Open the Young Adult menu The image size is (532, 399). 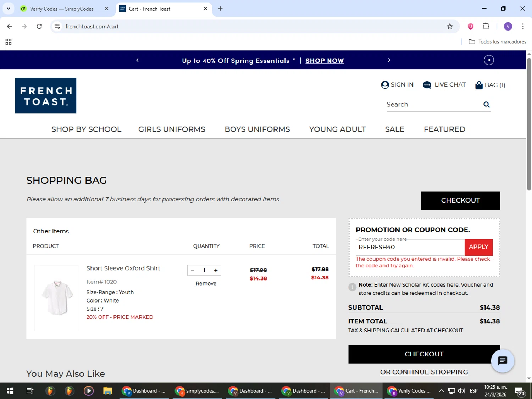(x=337, y=129)
